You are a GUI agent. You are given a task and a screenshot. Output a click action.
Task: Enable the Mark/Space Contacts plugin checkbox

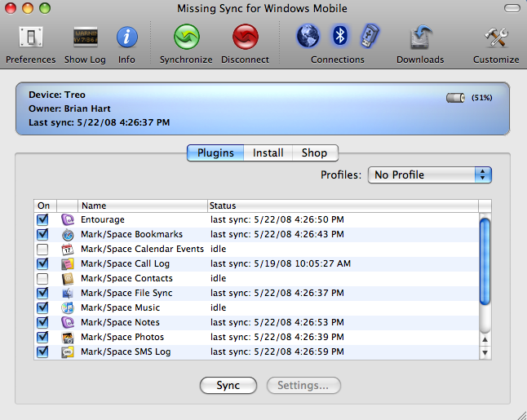click(x=42, y=278)
